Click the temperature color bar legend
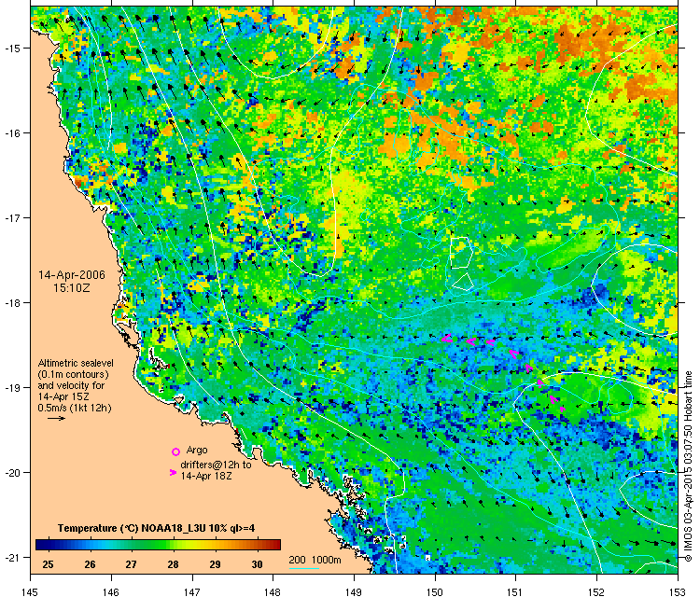This screenshot has width=700, height=597. click(158, 545)
